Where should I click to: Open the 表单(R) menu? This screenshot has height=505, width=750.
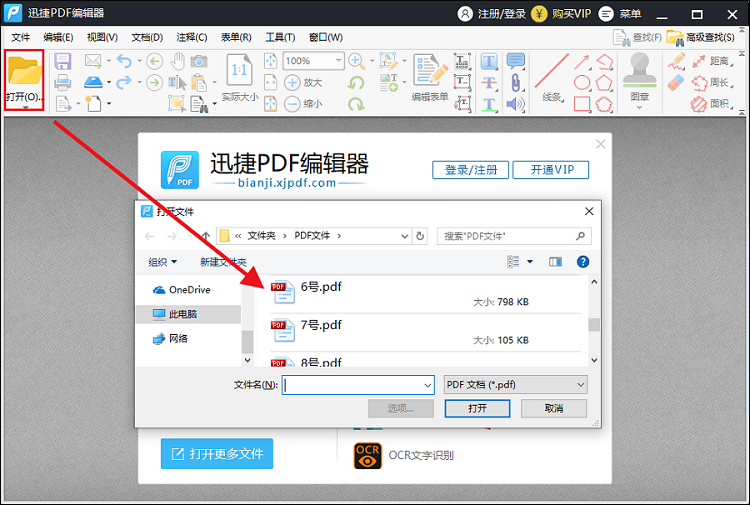tap(236, 37)
